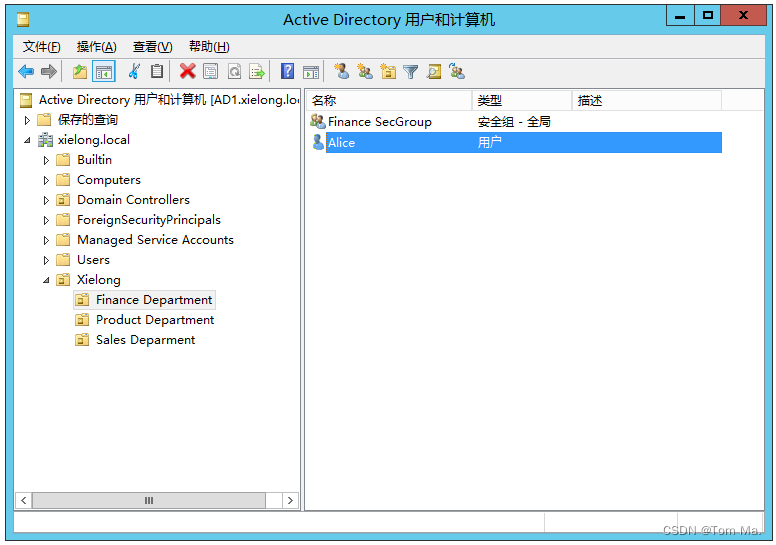776x545 pixels.
Task: Select the Users container label
Action: tap(93, 260)
